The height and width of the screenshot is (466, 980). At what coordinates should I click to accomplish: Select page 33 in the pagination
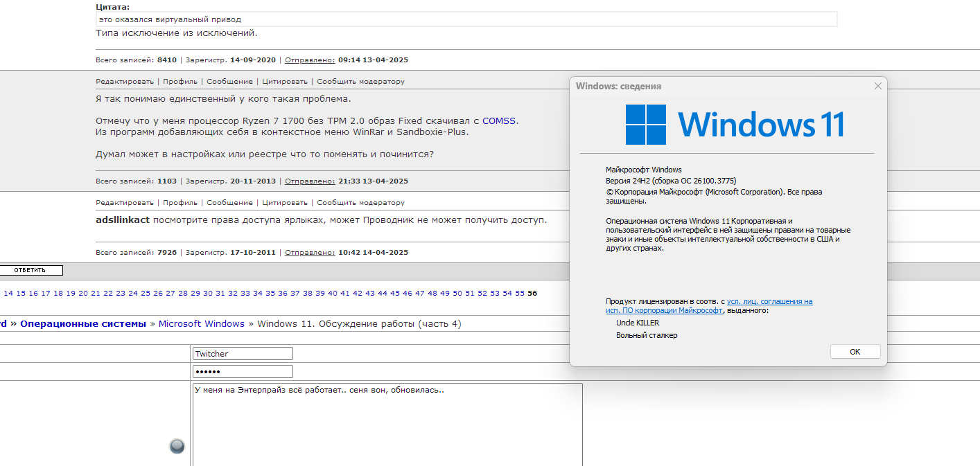tap(245, 294)
